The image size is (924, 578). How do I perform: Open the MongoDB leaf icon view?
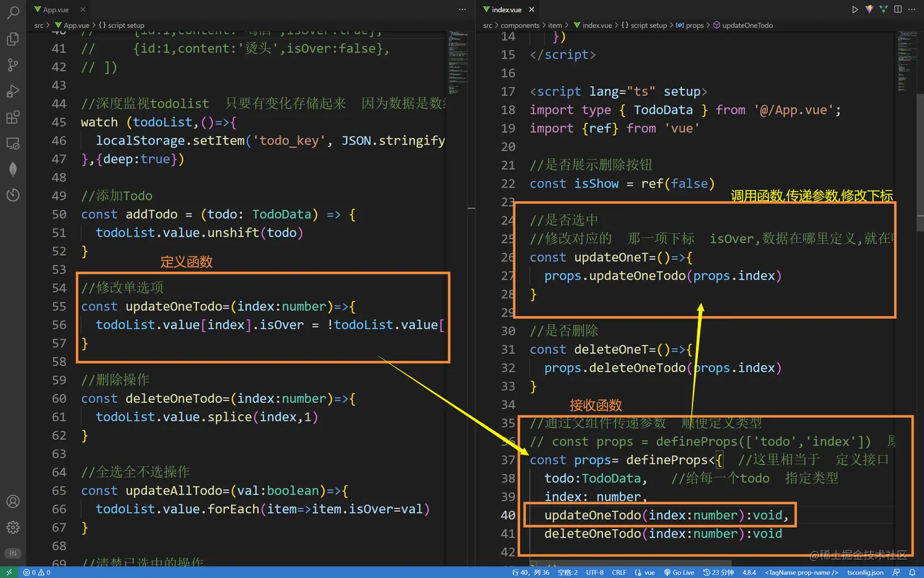pyautogui.click(x=13, y=169)
